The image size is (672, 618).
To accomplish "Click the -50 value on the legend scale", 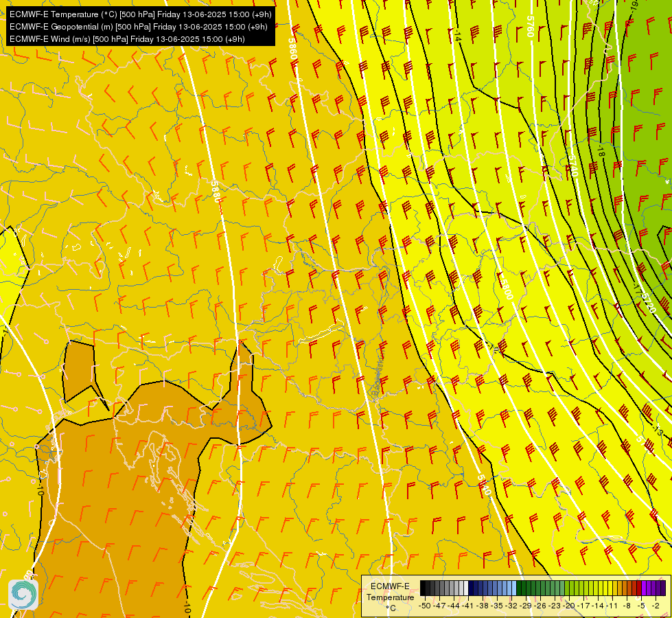I will [425, 606].
